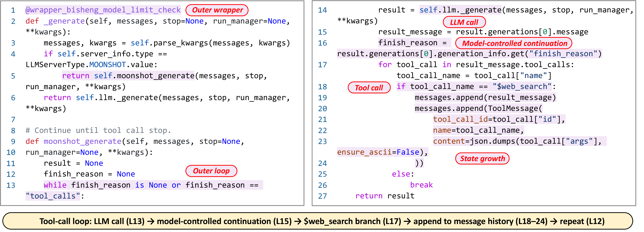Click the @wrapper_bisheng_model_limit_check decorator
Image resolution: width=644 pixels, height=232 pixels.
[x=103, y=10]
